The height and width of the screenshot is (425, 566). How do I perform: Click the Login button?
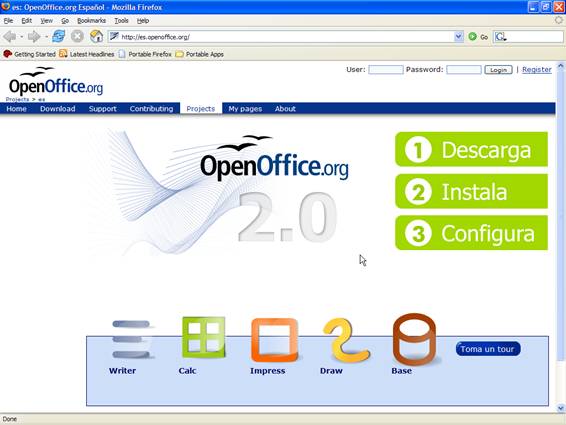[x=498, y=70]
